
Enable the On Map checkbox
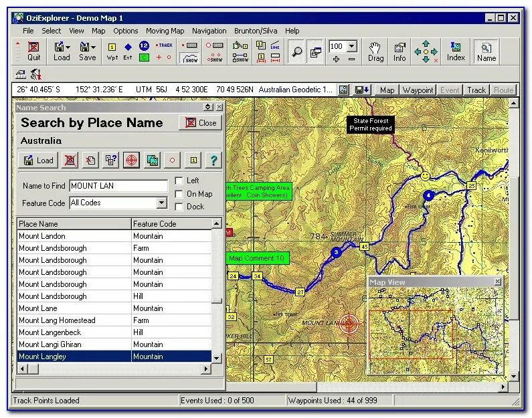[179, 194]
